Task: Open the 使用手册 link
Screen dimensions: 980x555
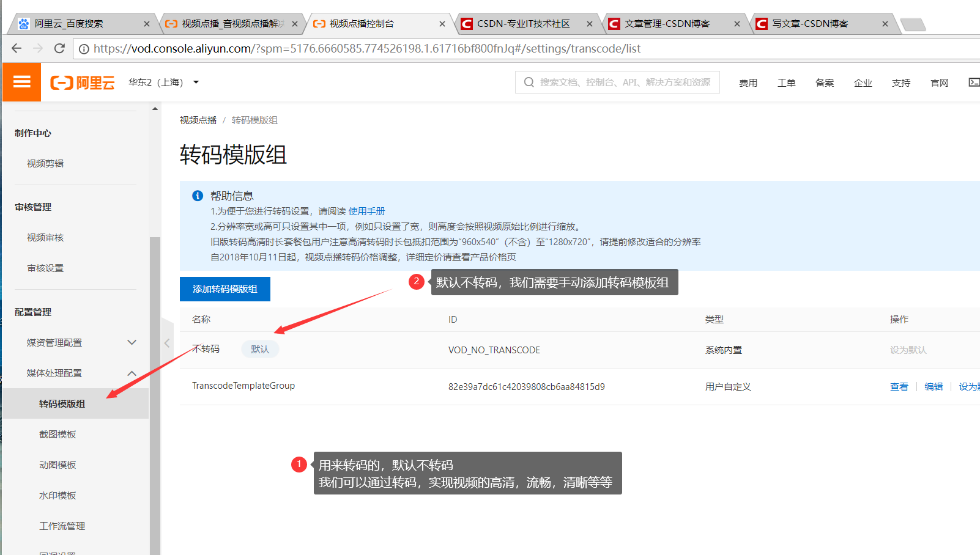Action: 368,210
